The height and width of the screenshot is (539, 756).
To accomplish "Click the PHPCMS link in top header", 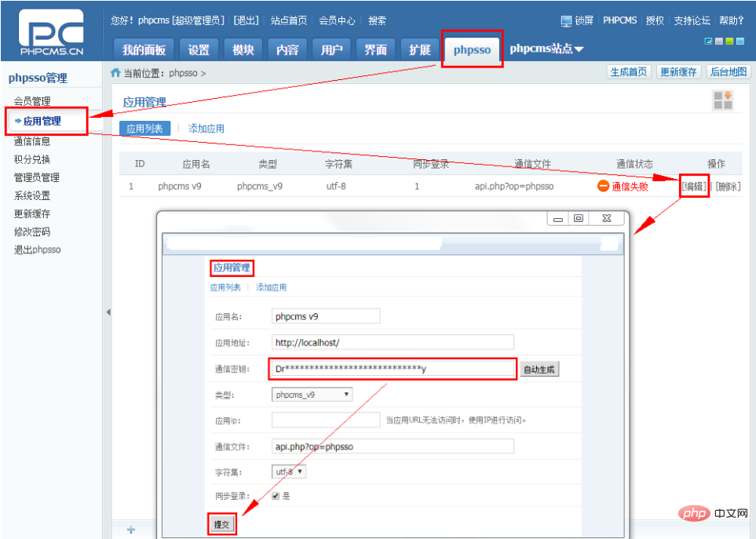I will point(620,20).
